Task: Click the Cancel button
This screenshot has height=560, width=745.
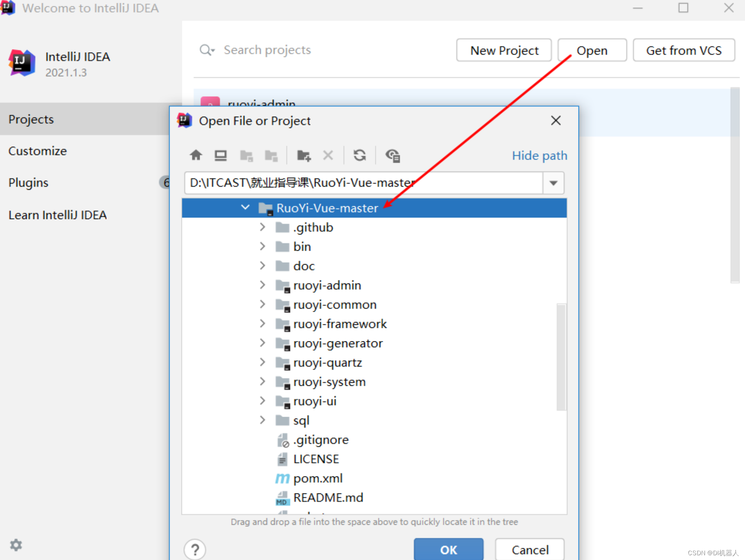Action: 530,550
